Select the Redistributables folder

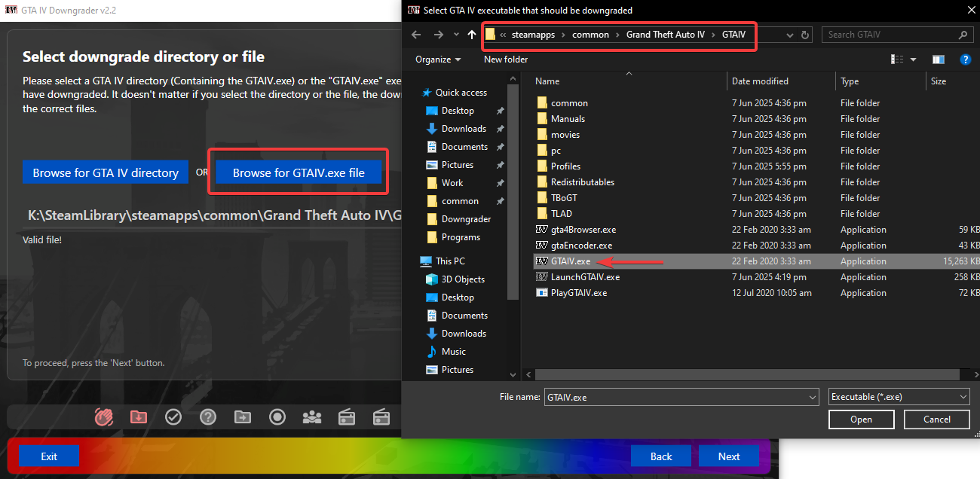click(583, 182)
